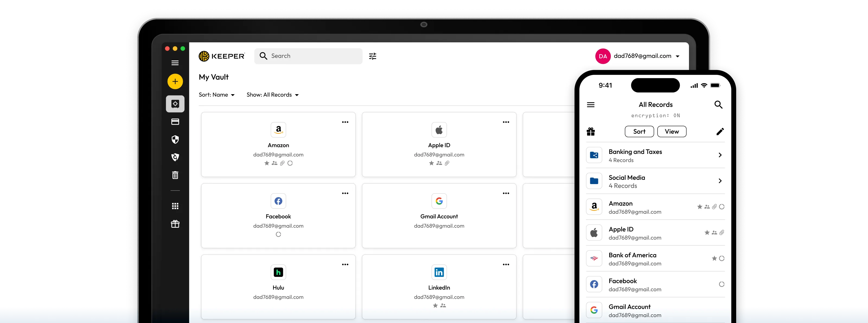Image resolution: width=868 pixels, height=323 pixels.
Task: Click the Search input field
Action: (x=308, y=56)
